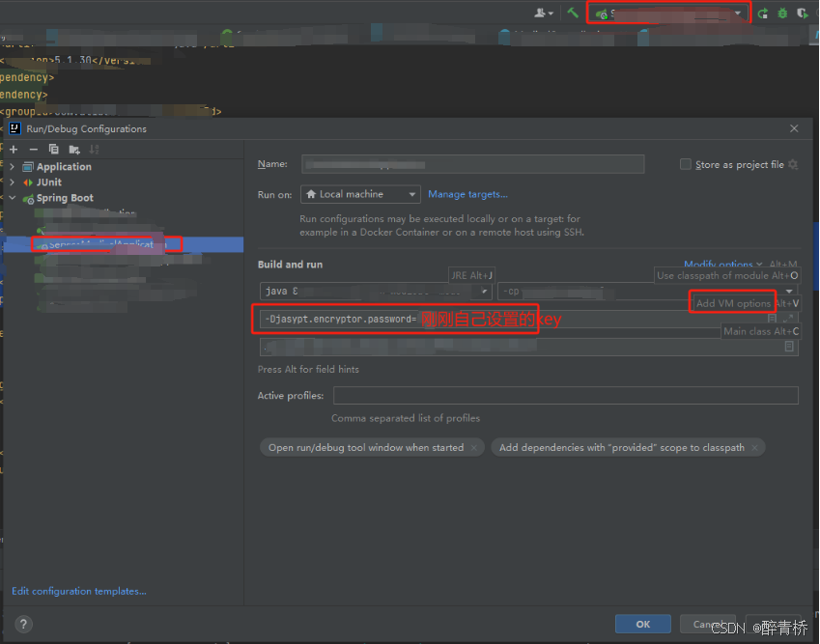Viewport: 820px width, 644px height.
Task: Open settings gear next to Store as project file
Action: pyautogui.click(x=793, y=165)
